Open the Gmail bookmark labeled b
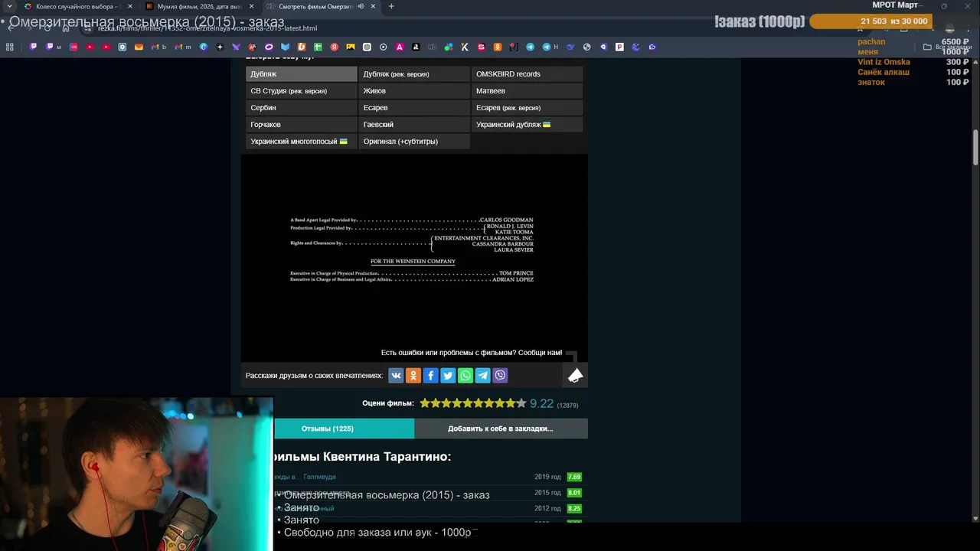The image size is (980, 551). click(x=159, y=47)
